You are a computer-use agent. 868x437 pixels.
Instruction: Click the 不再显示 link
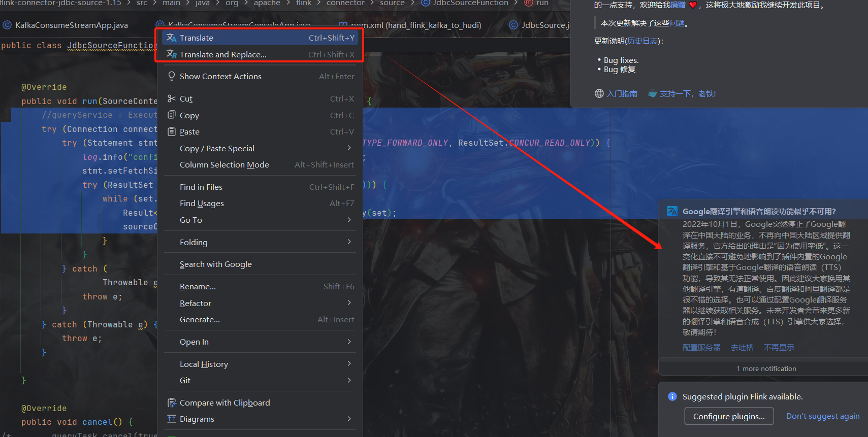[779, 347]
